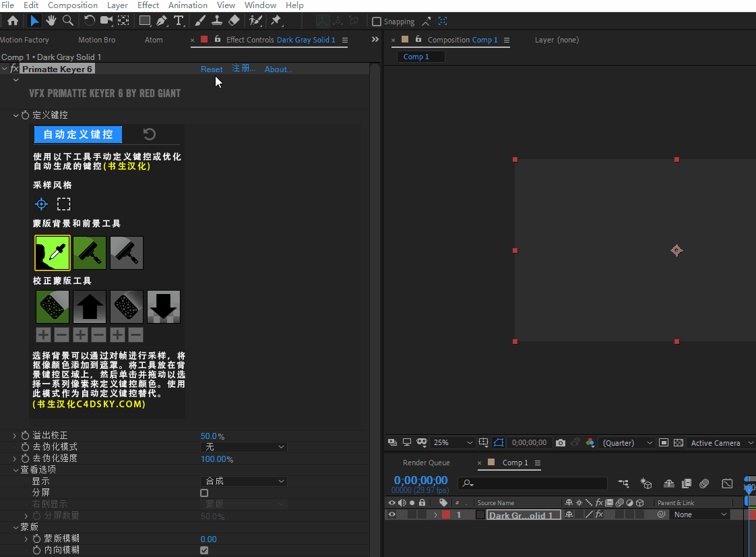This screenshot has height=557, width=756.
Task: Click the 注册... register link
Action: click(x=243, y=69)
